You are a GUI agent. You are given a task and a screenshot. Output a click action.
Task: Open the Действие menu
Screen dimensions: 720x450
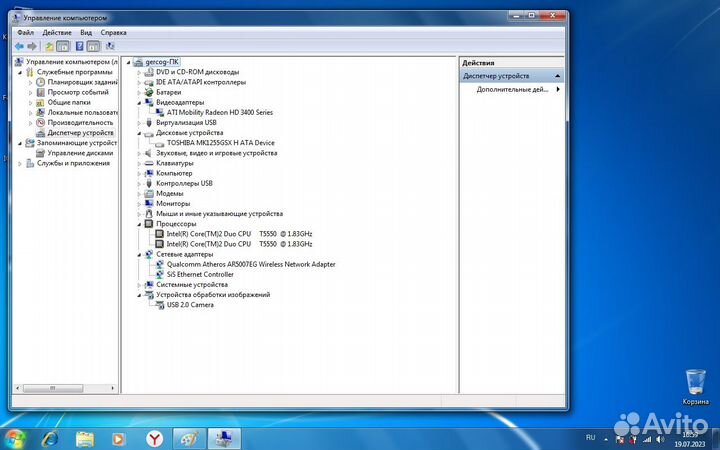point(56,32)
